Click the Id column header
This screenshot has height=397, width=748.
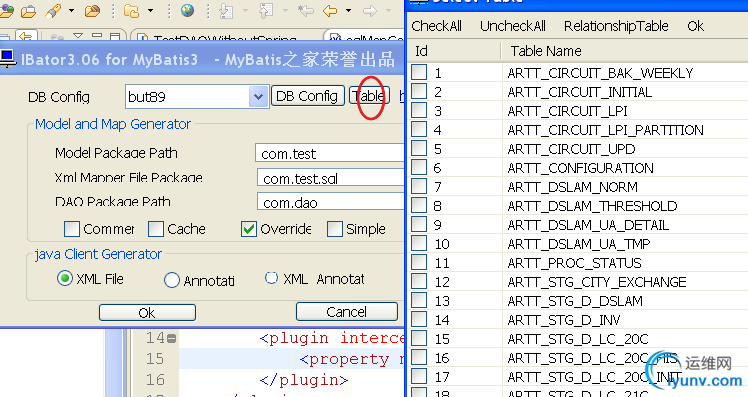click(x=455, y=51)
